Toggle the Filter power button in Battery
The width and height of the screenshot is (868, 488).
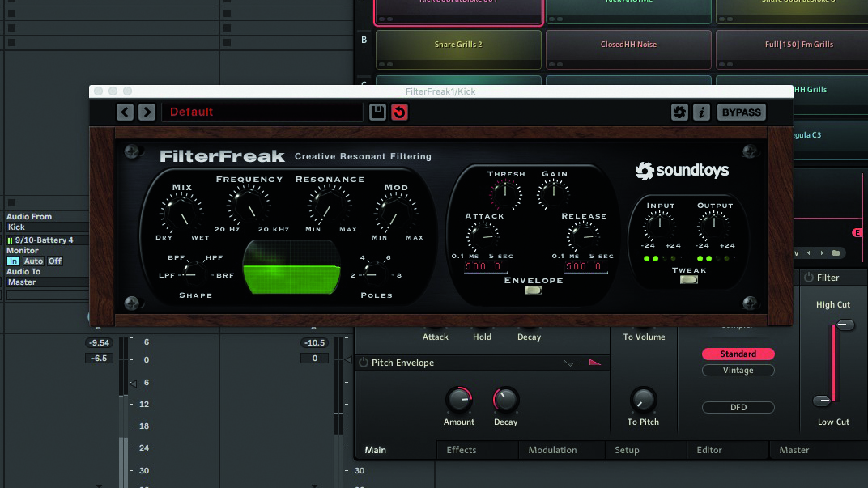tap(809, 278)
